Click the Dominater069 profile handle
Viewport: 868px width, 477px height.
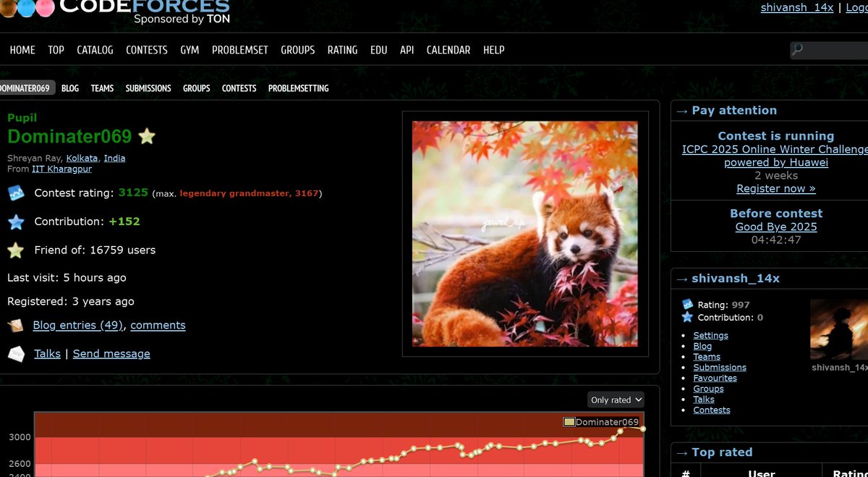point(69,136)
